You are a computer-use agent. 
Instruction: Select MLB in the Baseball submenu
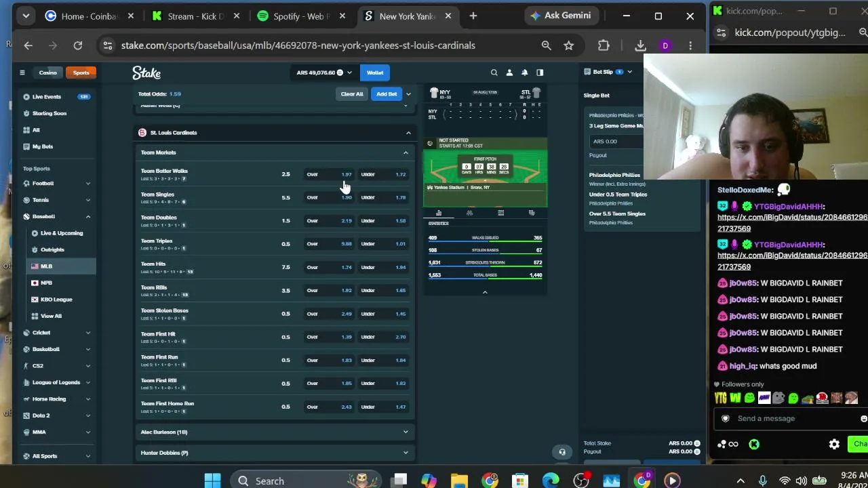(x=47, y=266)
